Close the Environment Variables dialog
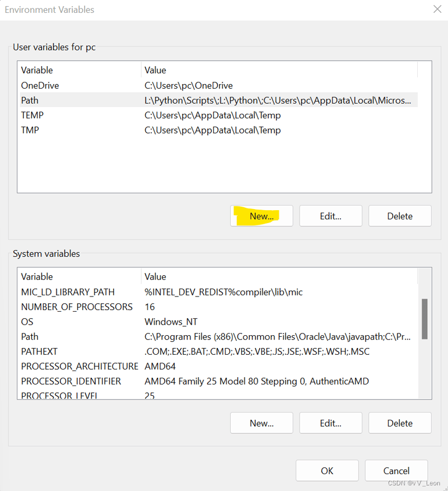Screen dimensions: 448x491 pos(437,9)
